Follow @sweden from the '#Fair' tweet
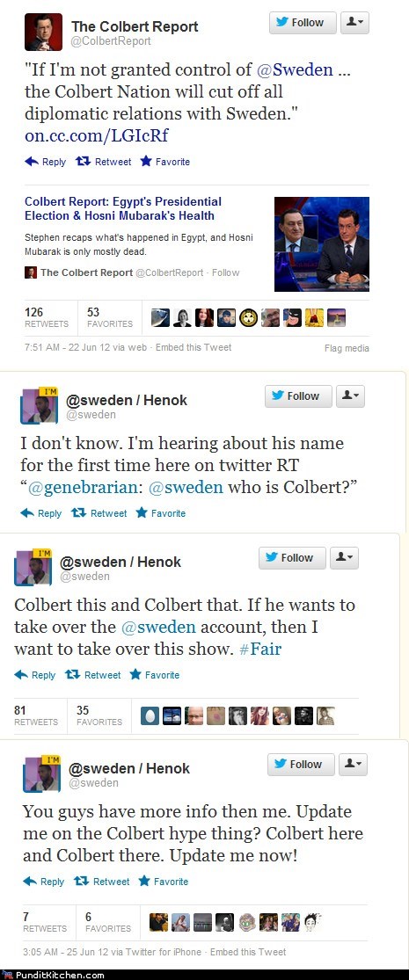Viewport: 409px width, 980px height. click(292, 557)
